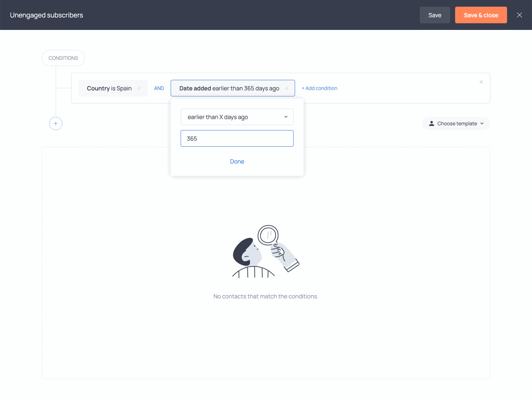Click the CONDITIONS label pill
This screenshot has height=399, width=532.
pyautogui.click(x=63, y=58)
